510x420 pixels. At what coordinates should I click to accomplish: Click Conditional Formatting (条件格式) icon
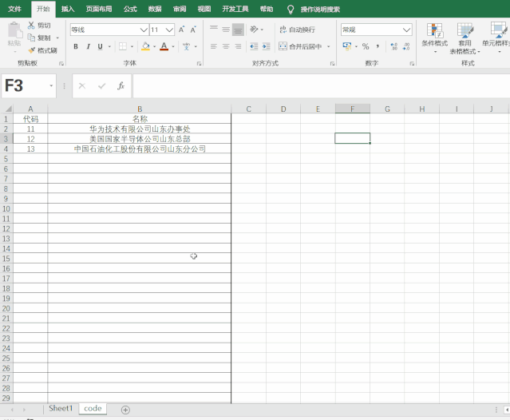434,30
